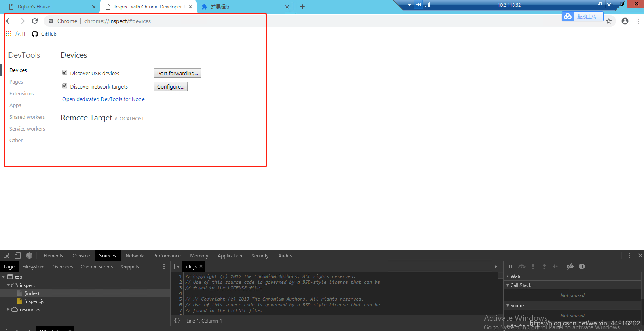Open the Network panel tab

(135, 256)
